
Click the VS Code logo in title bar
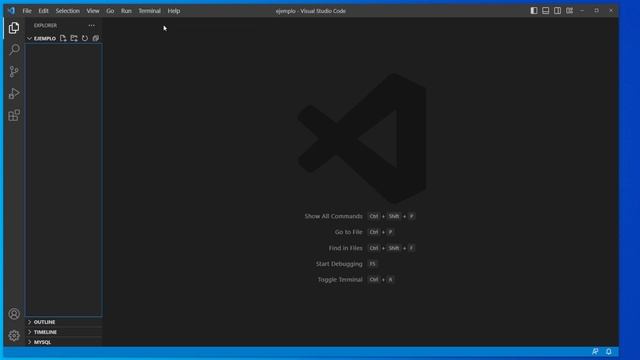pos(11,11)
